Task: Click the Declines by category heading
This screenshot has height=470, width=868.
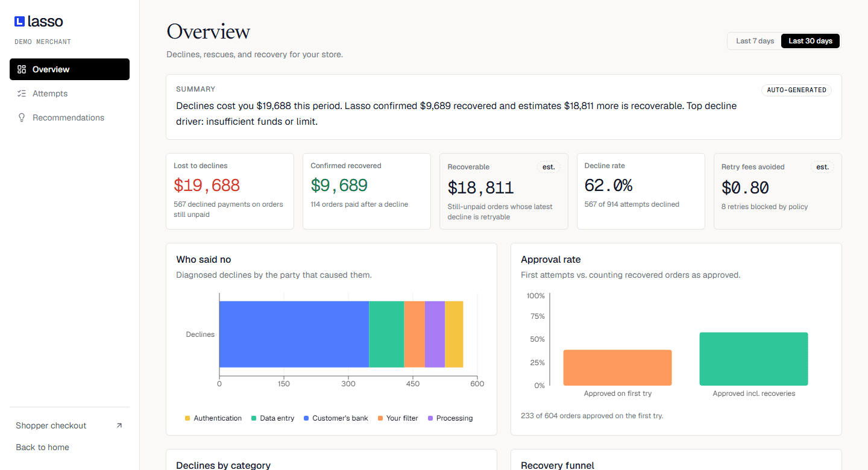Action: (x=223, y=465)
